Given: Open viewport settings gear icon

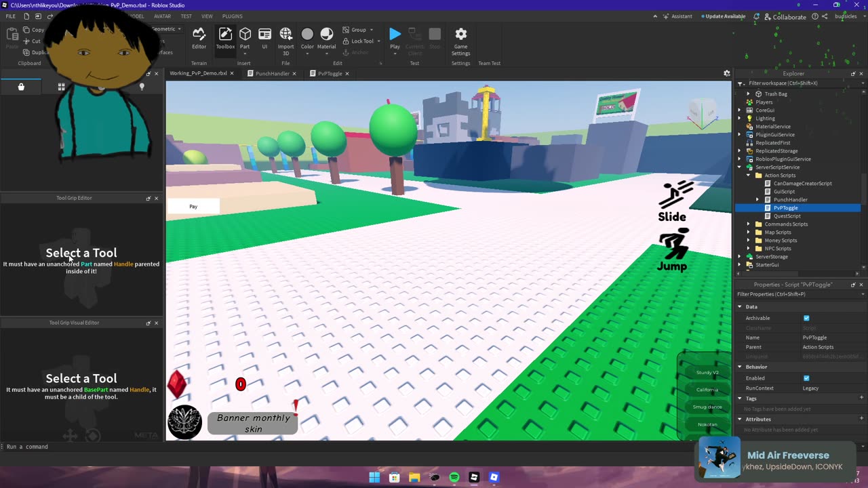Looking at the screenshot, I should tap(726, 73).
